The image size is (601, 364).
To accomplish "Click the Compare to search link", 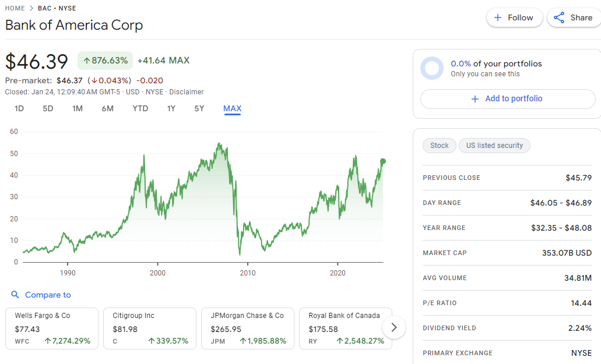I will pyautogui.click(x=48, y=295).
